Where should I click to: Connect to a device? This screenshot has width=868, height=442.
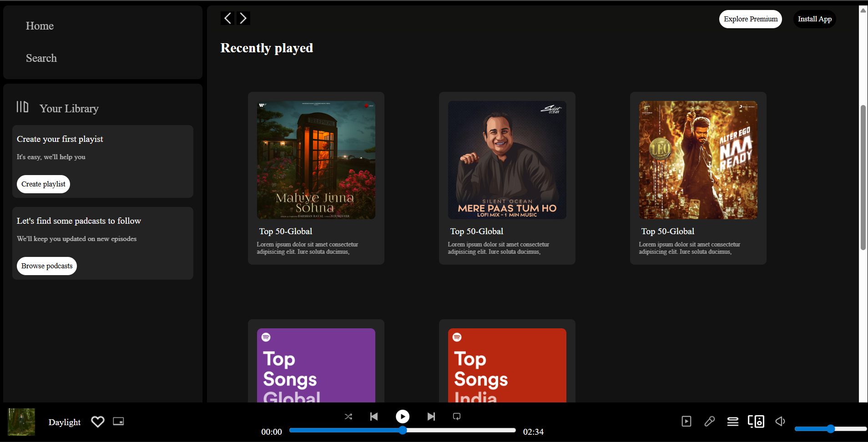click(x=756, y=422)
